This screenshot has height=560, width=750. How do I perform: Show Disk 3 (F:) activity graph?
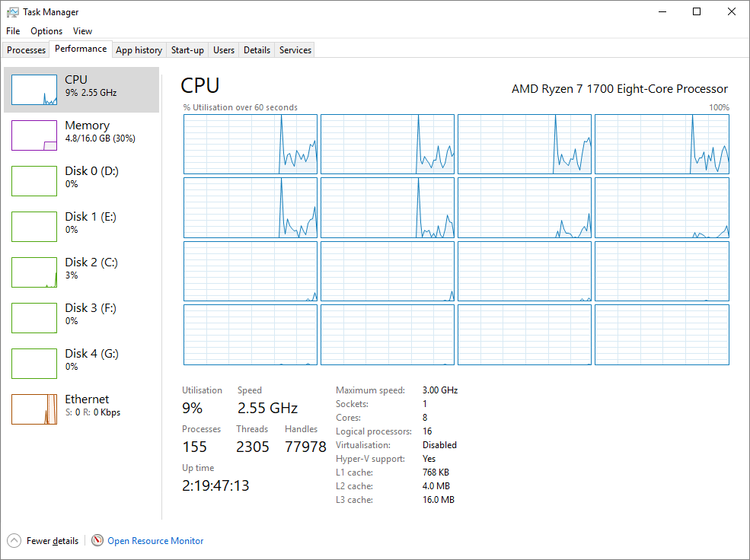point(34,318)
